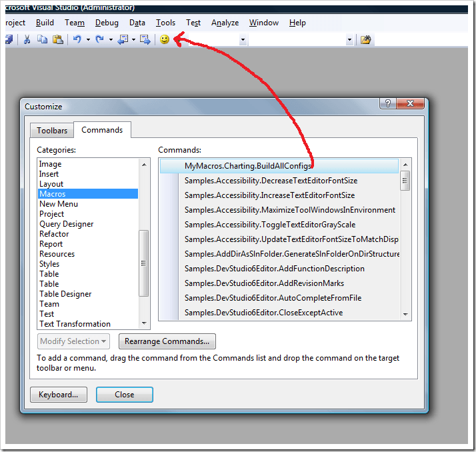
Task: Click the open folder icon at toolbar end
Action: (x=366, y=40)
